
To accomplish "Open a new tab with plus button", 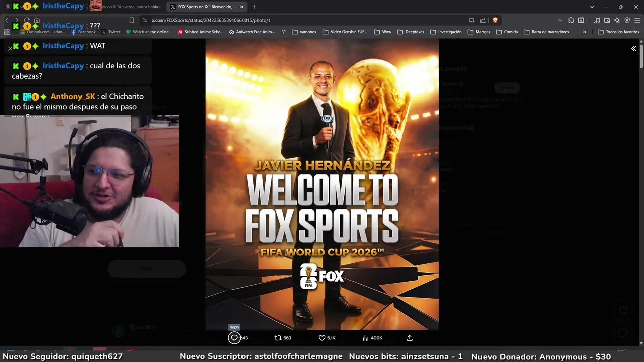I will 254,7.
